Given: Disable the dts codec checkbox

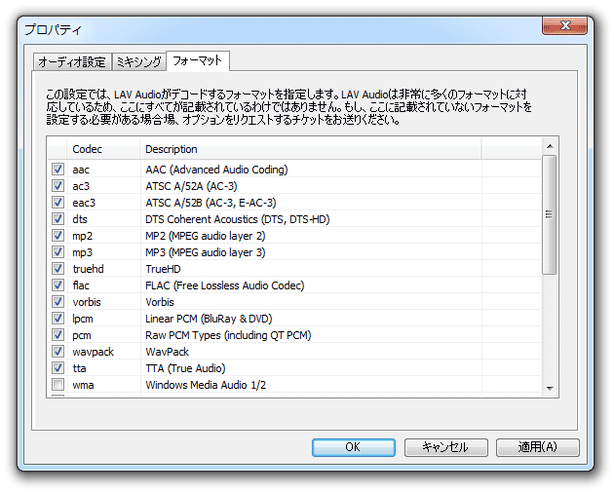Looking at the screenshot, I should click(58, 219).
